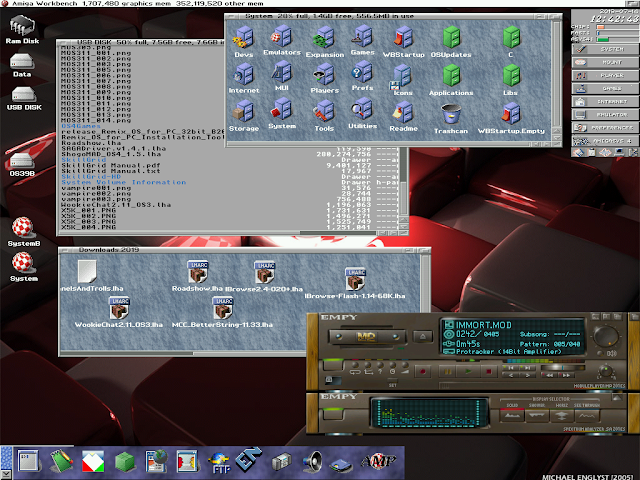The width and height of the screenshot is (640, 480).
Task: Stop playback with the red square button
Action: pyautogui.click(x=488, y=371)
